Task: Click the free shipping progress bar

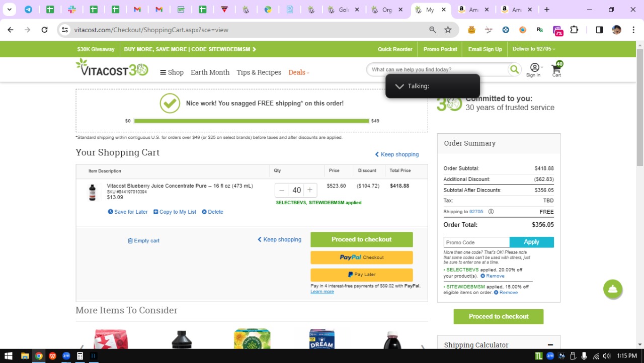Action: pos(252,121)
